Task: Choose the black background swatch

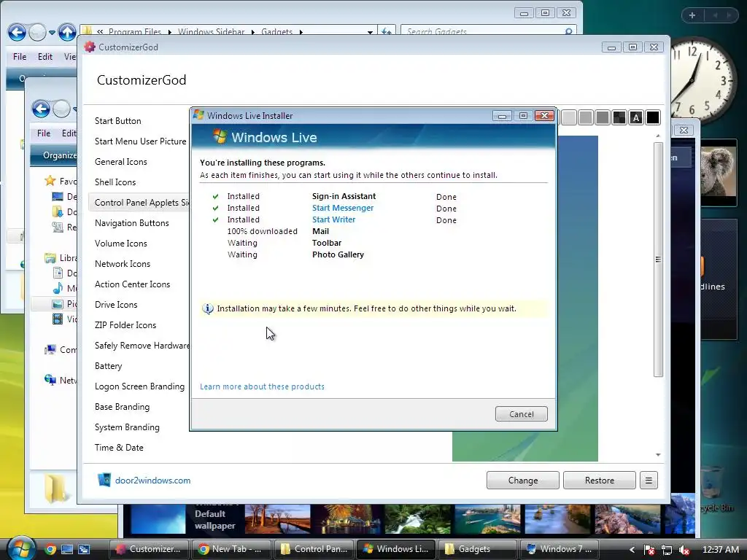Action: click(653, 117)
